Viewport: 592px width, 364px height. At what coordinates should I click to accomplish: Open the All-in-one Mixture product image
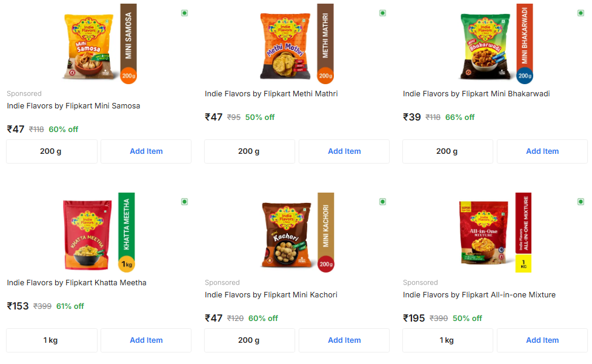(495, 233)
